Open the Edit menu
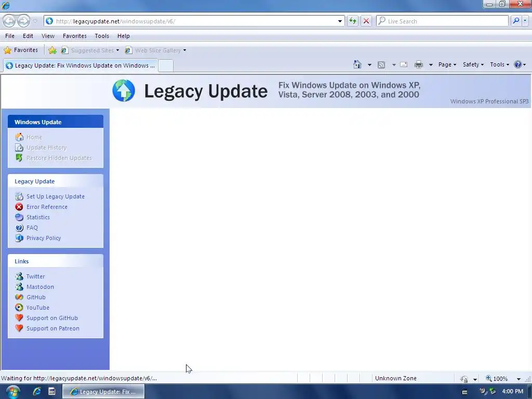The height and width of the screenshot is (399, 532). coord(28,36)
